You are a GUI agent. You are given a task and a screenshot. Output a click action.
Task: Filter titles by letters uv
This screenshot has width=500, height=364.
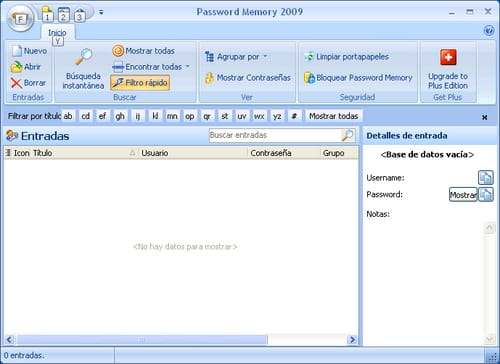(242, 116)
